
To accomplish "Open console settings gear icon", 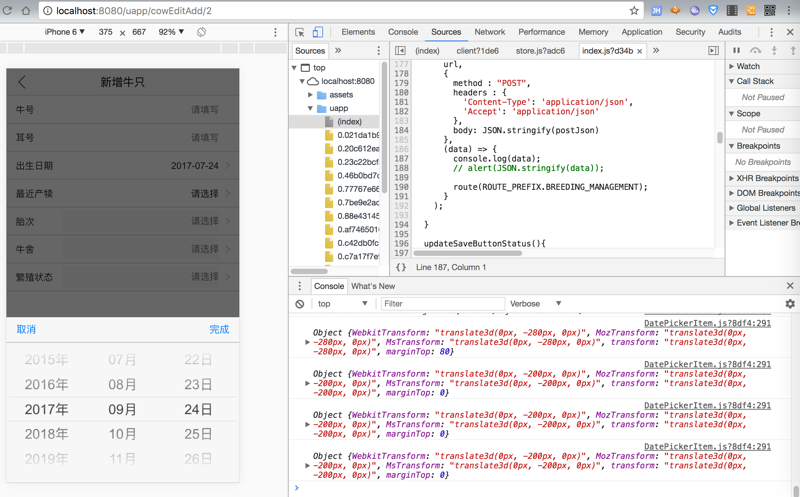I will 789,304.
